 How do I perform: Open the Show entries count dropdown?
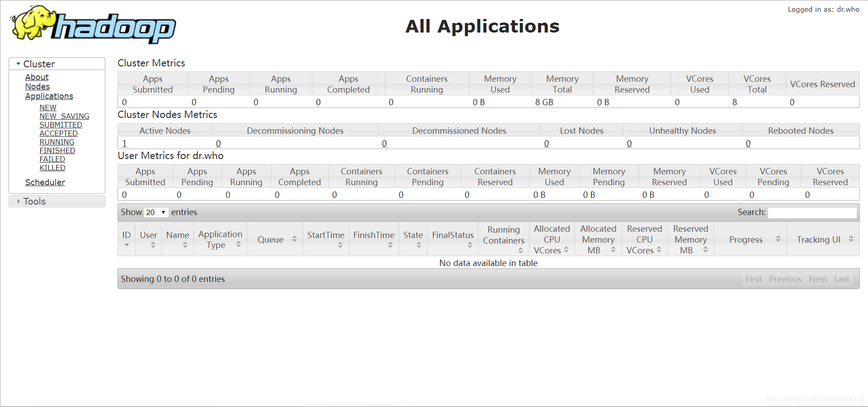(x=156, y=212)
